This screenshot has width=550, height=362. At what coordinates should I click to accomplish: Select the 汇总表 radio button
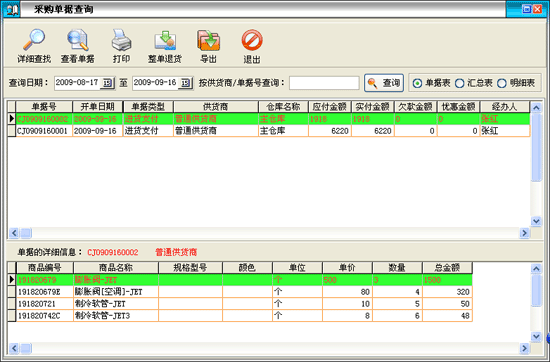tap(460, 83)
